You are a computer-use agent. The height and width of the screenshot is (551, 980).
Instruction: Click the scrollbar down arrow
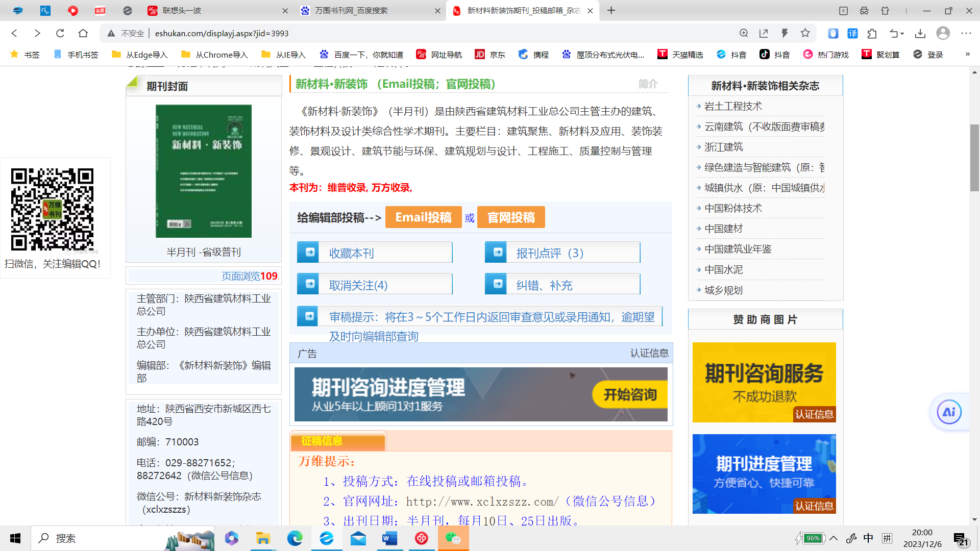pyautogui.click(x=975, y=519)
